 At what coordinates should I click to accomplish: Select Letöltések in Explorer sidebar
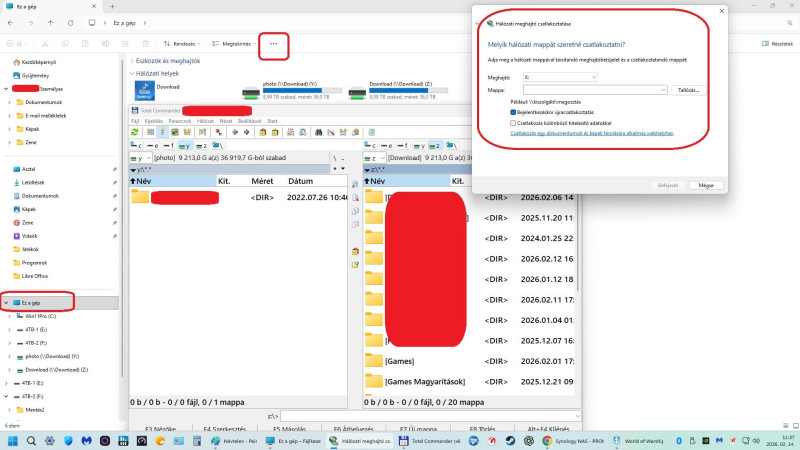(x=33, y=182)
